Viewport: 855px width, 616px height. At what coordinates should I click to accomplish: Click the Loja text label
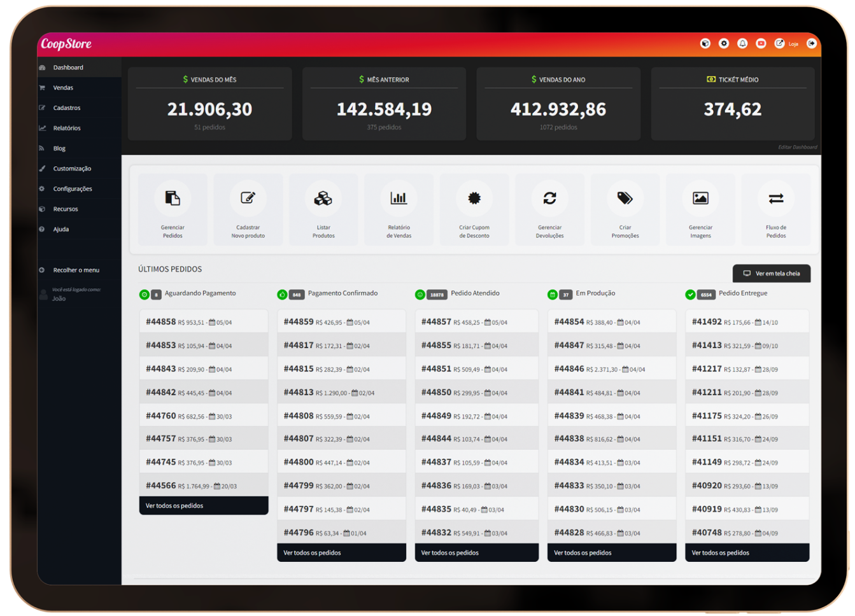[793, 44]
